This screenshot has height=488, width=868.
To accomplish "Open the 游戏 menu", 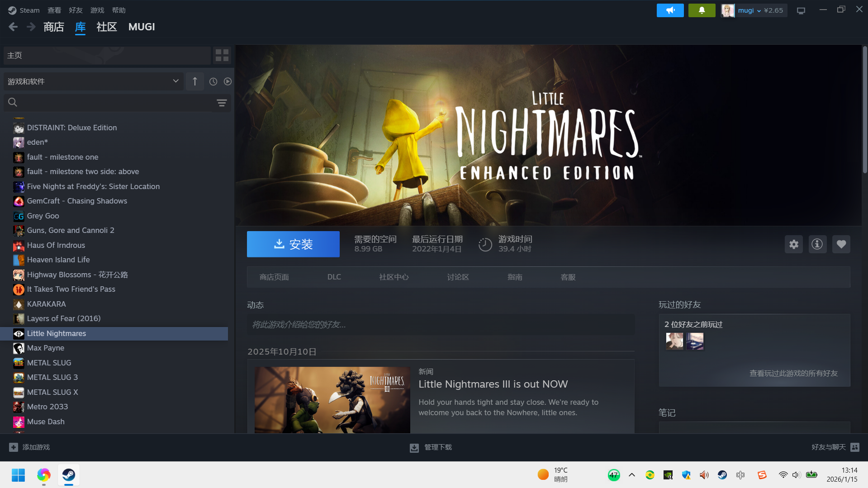I will 97,10.
